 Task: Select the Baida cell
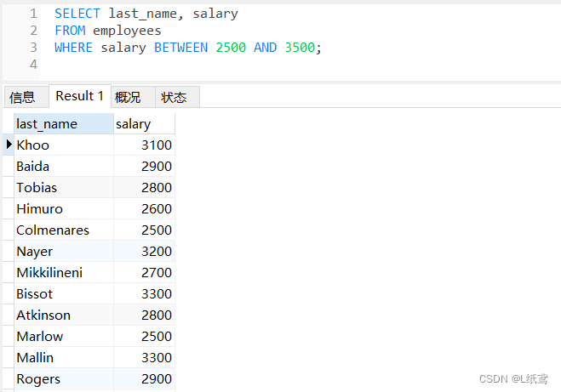[64, 166]
